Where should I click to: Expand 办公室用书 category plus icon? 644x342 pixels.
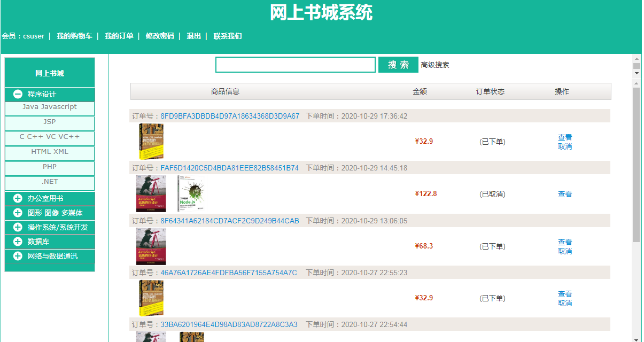18,198
